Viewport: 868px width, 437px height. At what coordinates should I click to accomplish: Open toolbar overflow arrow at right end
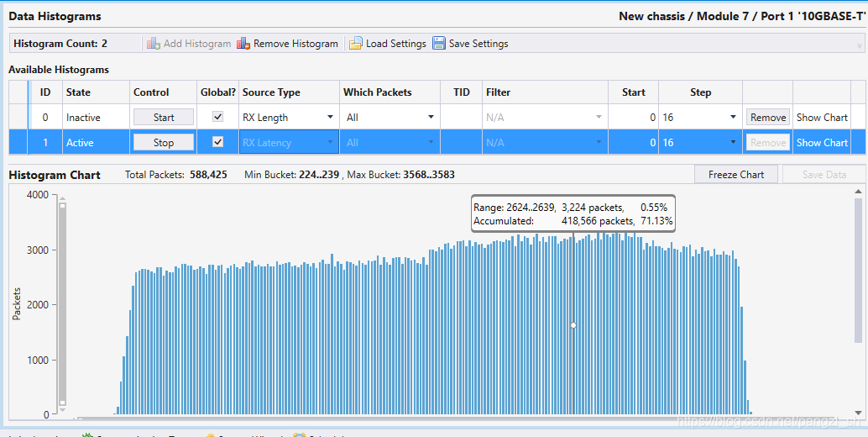tap(859, 46)
